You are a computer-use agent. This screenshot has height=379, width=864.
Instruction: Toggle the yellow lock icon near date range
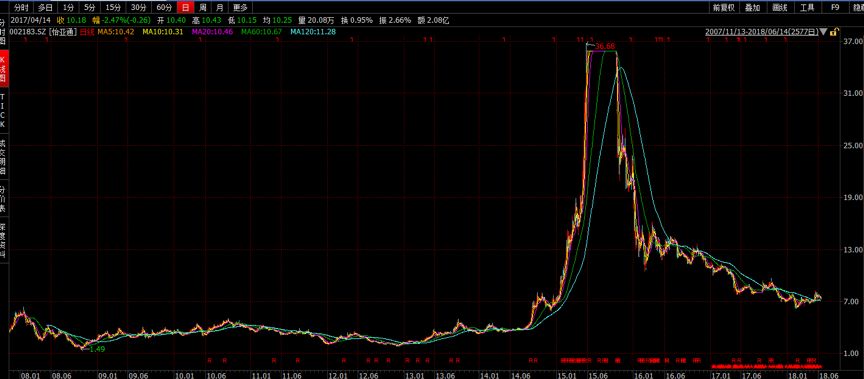pos(835,32)
